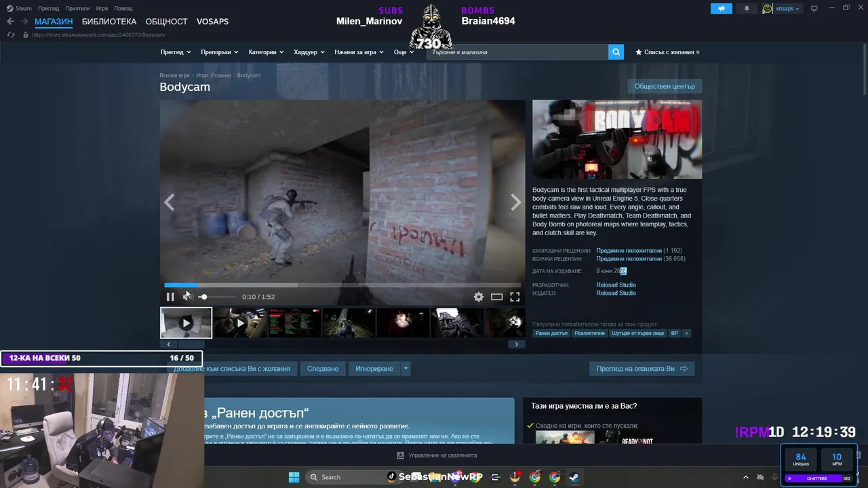
Task: Click the store search magnifier button
Action: (616, 52)
